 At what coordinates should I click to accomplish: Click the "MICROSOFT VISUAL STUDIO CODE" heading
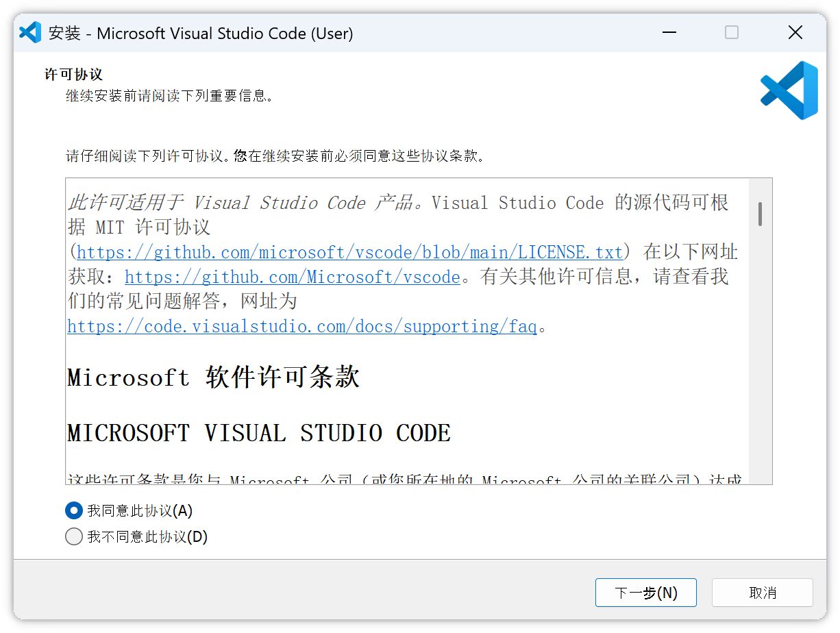[259, 433]
